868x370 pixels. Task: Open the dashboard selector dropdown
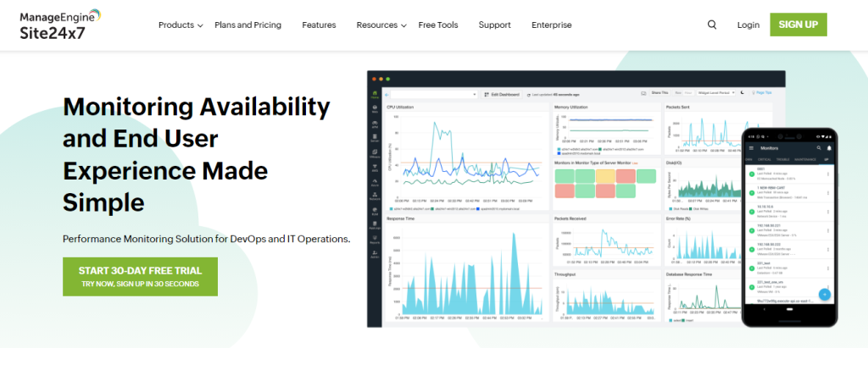pyautogui.click(x=435, y=95)
